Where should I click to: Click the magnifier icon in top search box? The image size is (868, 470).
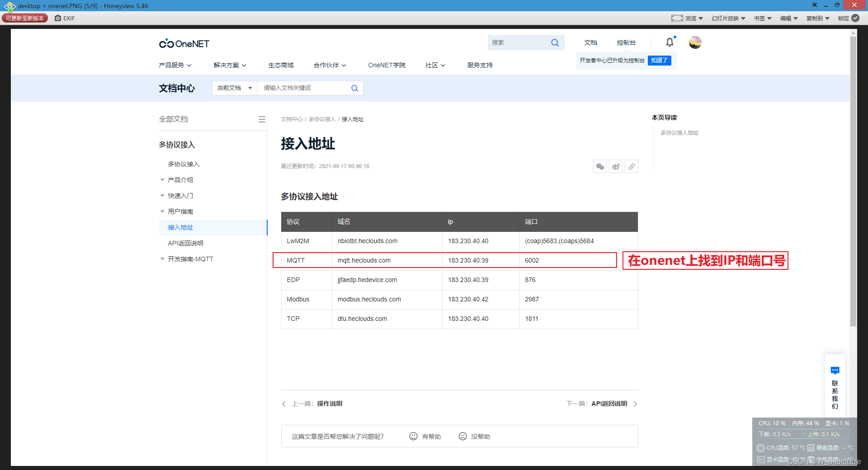click(555, 42)
